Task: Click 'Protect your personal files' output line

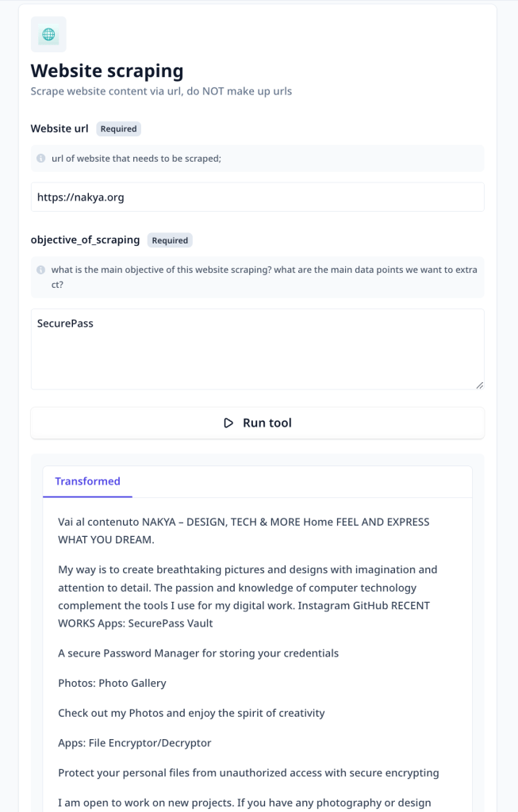Action: click(x=248, y=773)
